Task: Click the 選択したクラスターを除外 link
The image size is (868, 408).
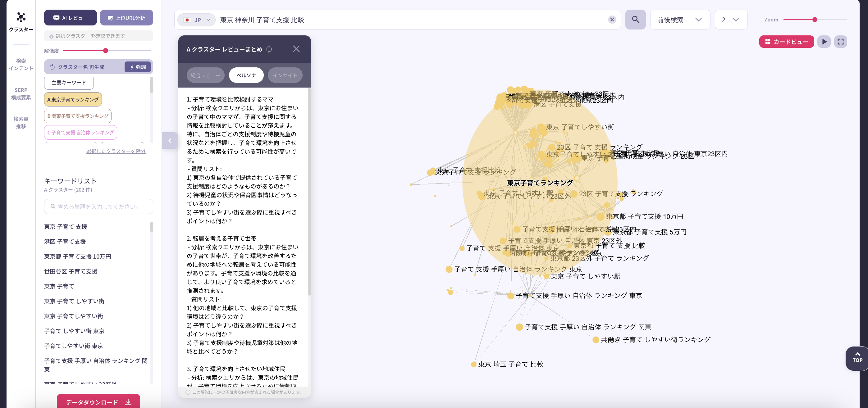Action: pos(116,151)
